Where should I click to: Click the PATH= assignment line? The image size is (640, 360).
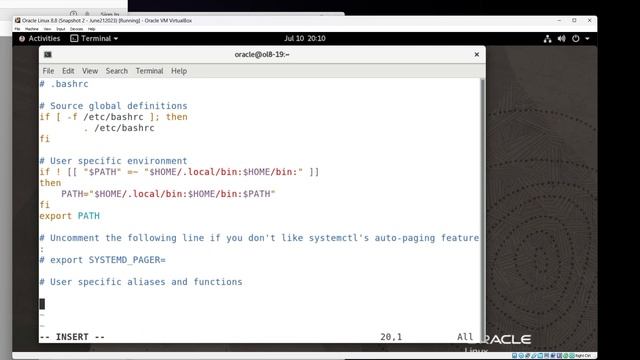(168, 194)
